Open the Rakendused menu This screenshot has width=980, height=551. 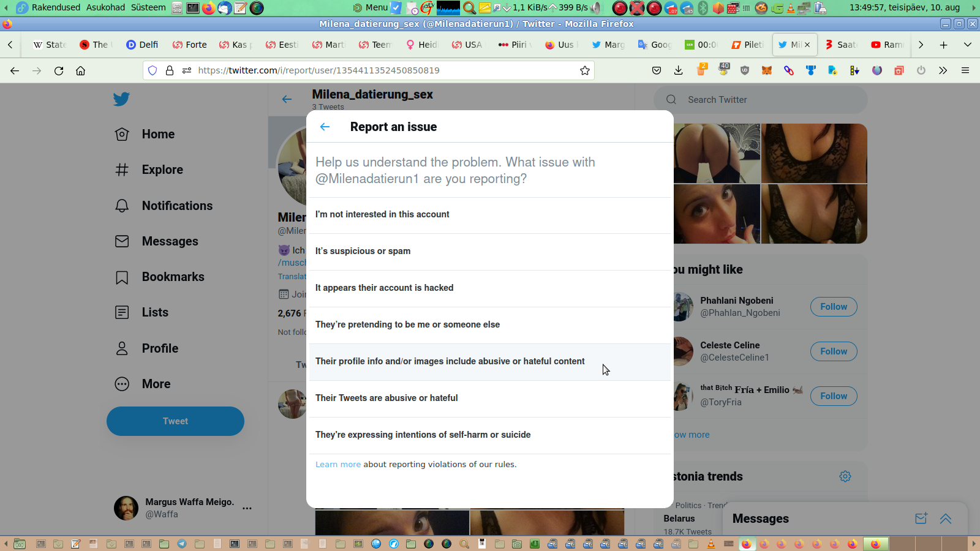point(56,7)
